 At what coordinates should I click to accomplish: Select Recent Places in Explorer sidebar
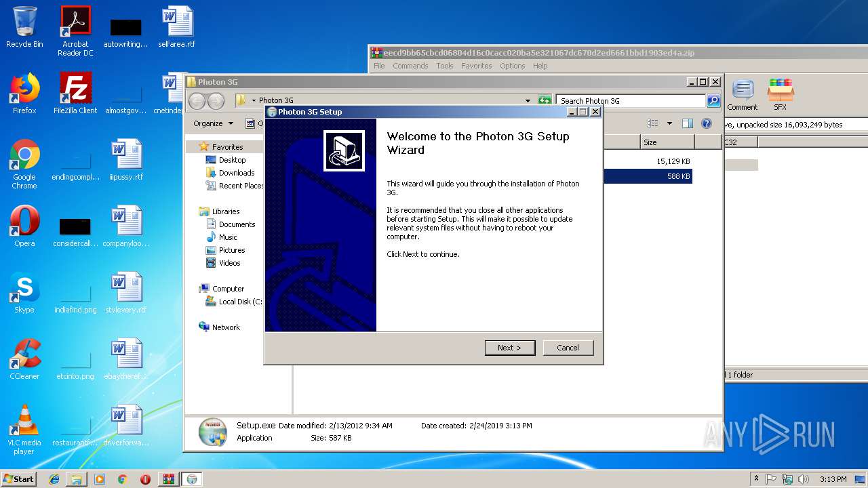tap(235, 186)
